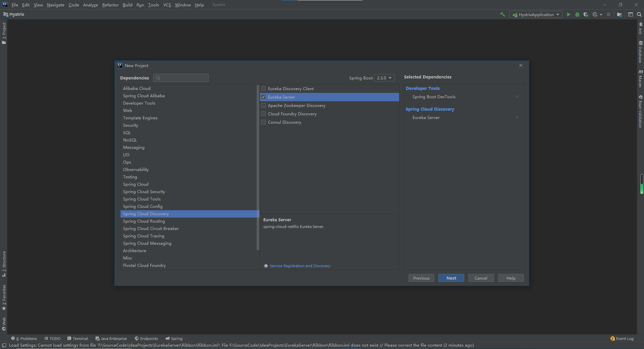This screenshot has width=644, height=349.
Task: Click the Next button
Action: (451, 278)
